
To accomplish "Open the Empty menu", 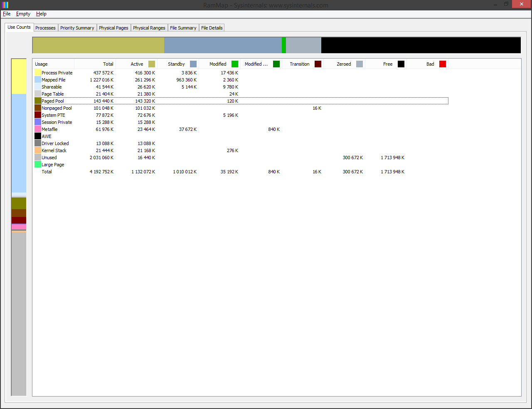I will 23,14.
